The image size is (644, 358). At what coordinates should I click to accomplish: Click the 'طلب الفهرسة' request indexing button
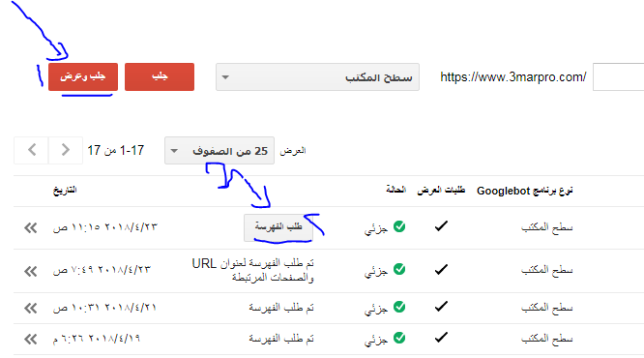coord(278,226)
